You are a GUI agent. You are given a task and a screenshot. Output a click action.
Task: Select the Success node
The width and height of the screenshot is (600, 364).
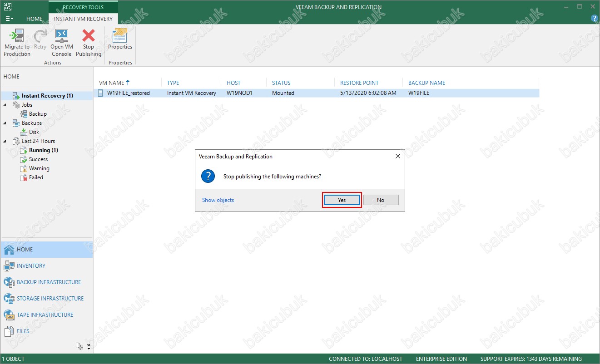click(x=38, y=159)
